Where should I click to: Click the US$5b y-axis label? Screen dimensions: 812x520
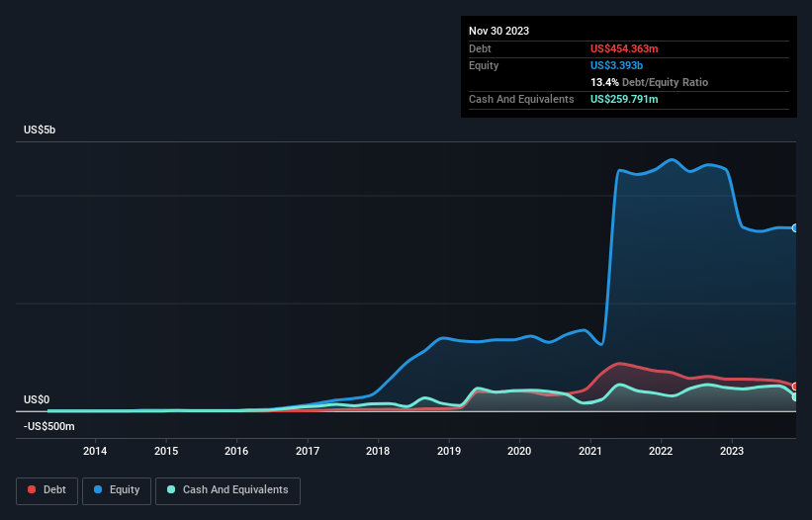(x=40, y=130)
